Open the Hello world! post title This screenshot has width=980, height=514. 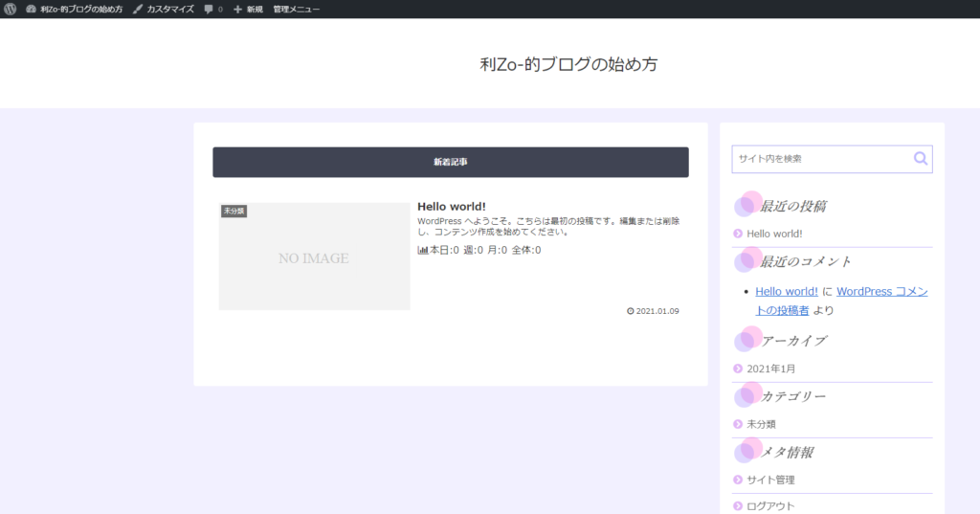[x=452, y=206]
